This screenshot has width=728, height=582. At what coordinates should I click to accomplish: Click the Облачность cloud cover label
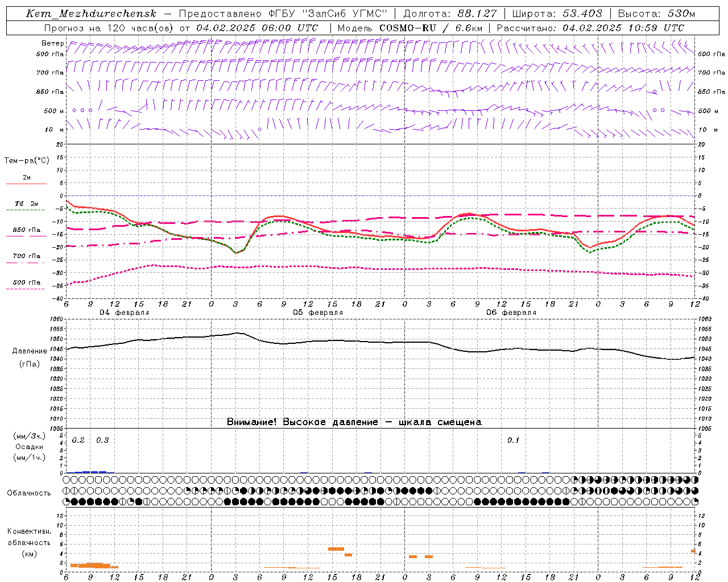[29, 493]
